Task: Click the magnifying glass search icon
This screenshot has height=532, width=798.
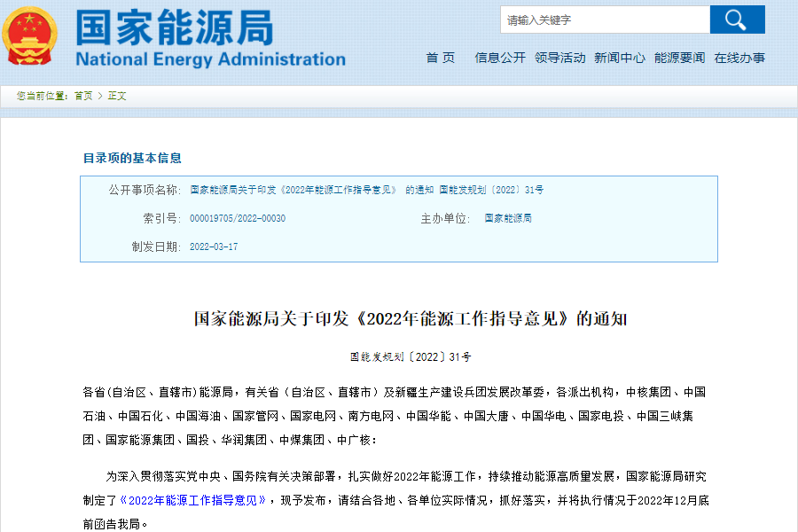Action: pos(737,19)
